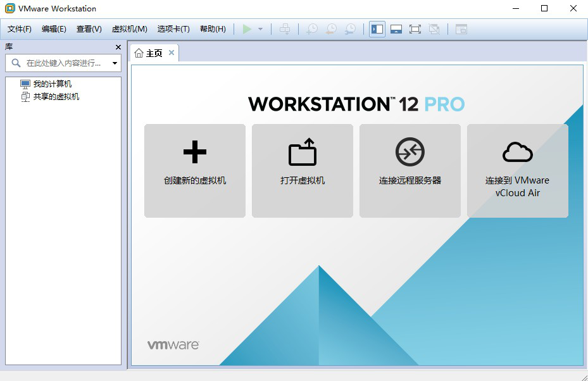Expand the library search filter dropdown

coord(115,63)
